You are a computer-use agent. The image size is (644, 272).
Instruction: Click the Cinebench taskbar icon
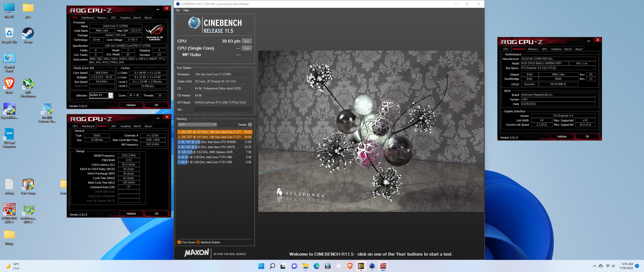click(372, 266)
